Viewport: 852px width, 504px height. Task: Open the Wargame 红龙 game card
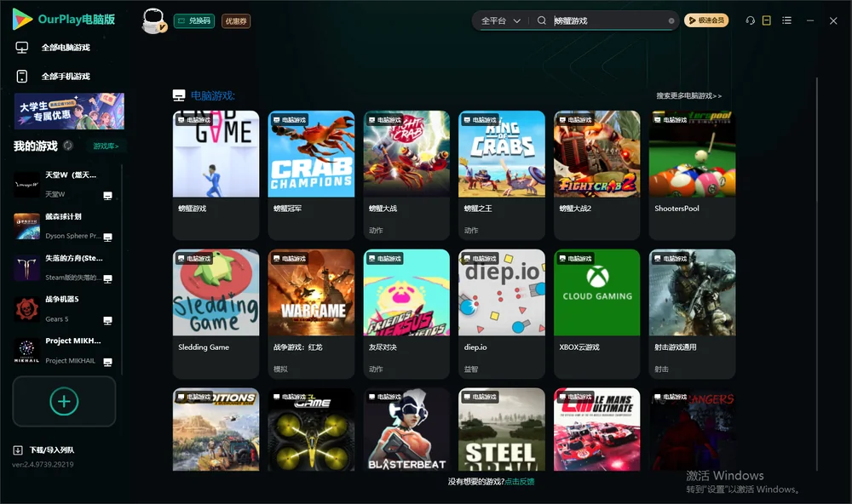(311, 314)
